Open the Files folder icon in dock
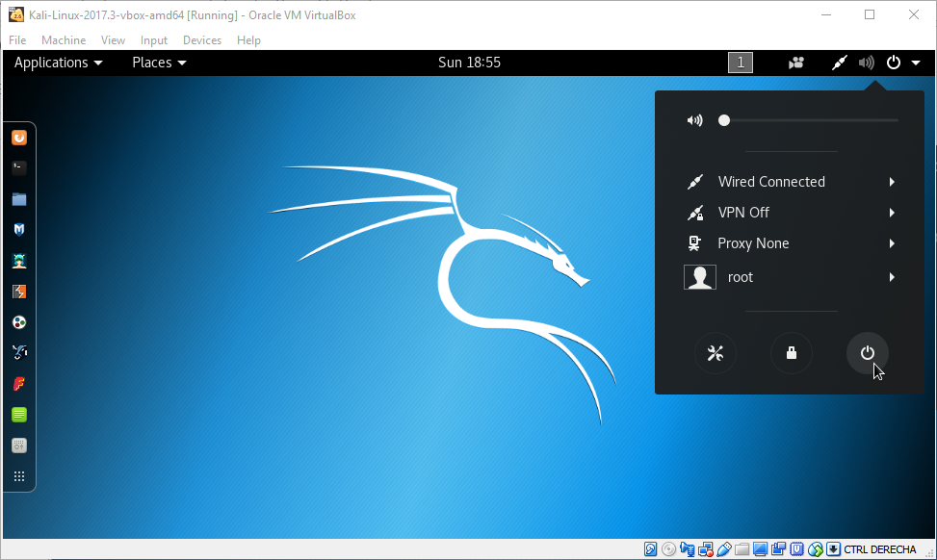 tap(19, 199)
